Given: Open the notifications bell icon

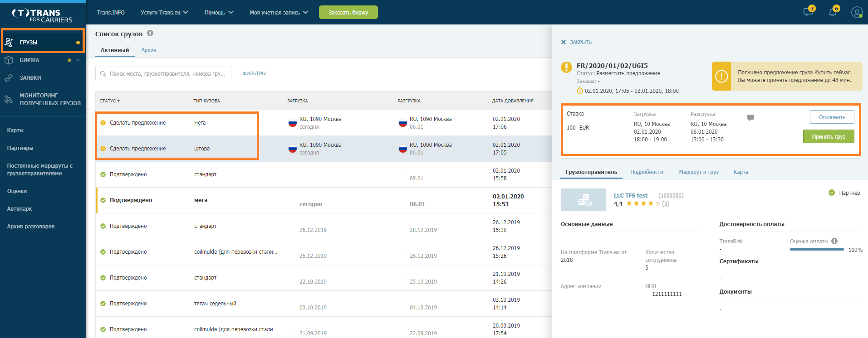Looking at the screenshot, I should pos(833,12).
